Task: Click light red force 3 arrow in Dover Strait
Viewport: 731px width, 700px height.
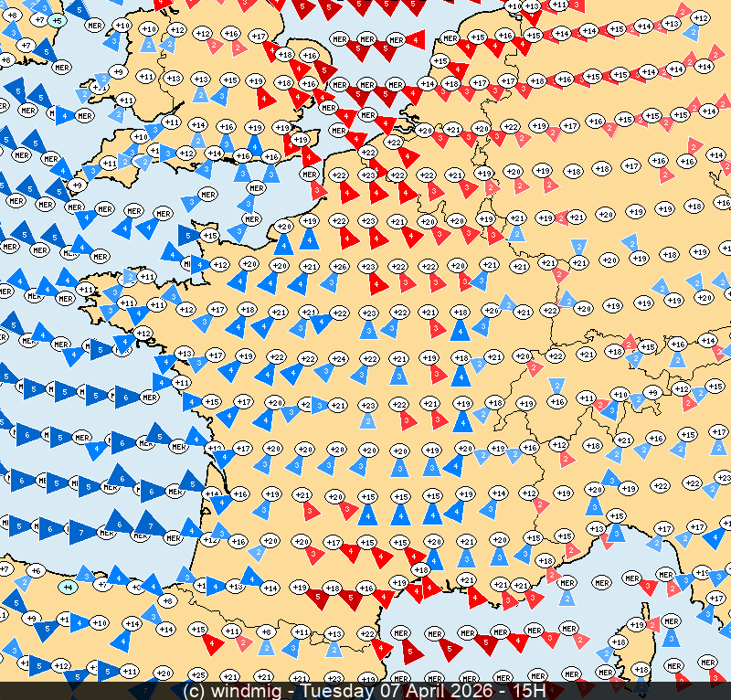Action: [316, 189]
